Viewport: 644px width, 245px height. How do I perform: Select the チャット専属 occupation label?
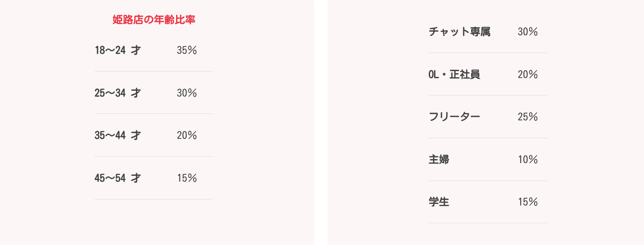pos(459,32)
